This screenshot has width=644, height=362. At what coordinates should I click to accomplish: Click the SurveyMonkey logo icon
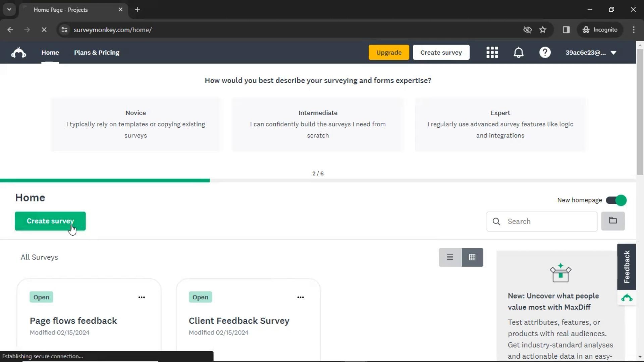tap(19, 53)
